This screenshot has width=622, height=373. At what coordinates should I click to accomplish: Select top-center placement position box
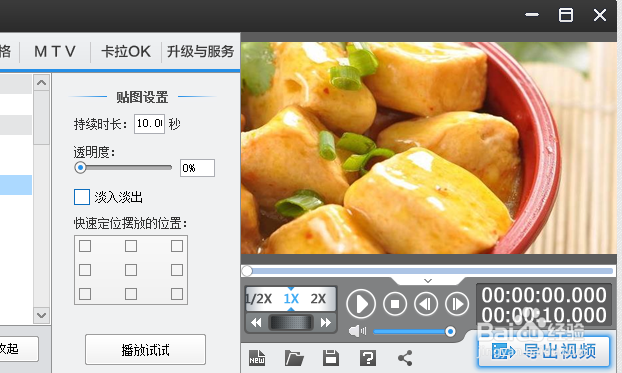coord(131,246)
